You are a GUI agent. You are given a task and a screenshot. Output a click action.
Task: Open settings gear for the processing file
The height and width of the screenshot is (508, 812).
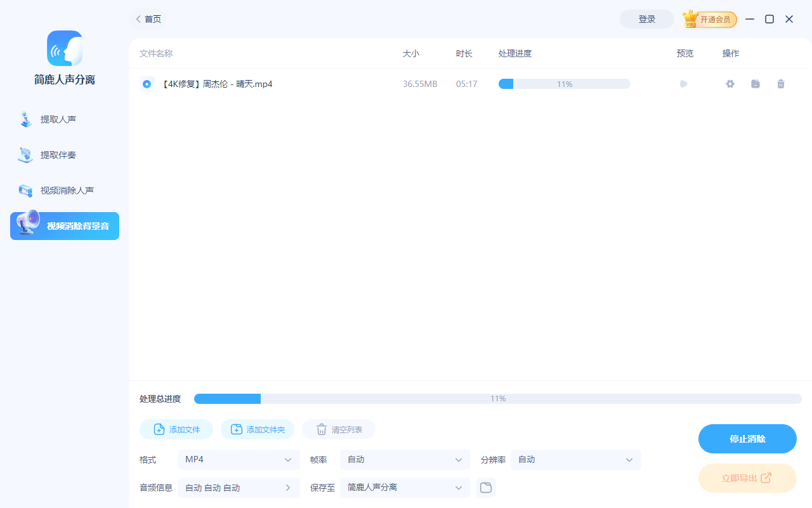coord(730,83)
